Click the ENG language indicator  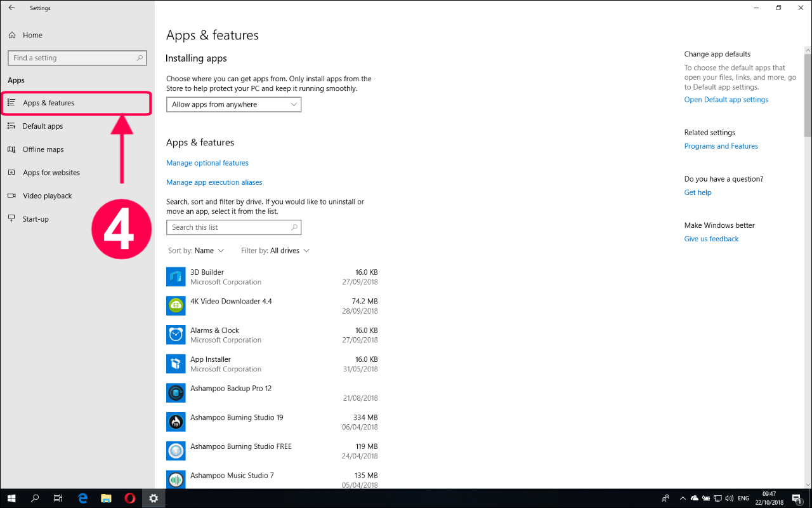pyautogui.click(x=743, y=498)
